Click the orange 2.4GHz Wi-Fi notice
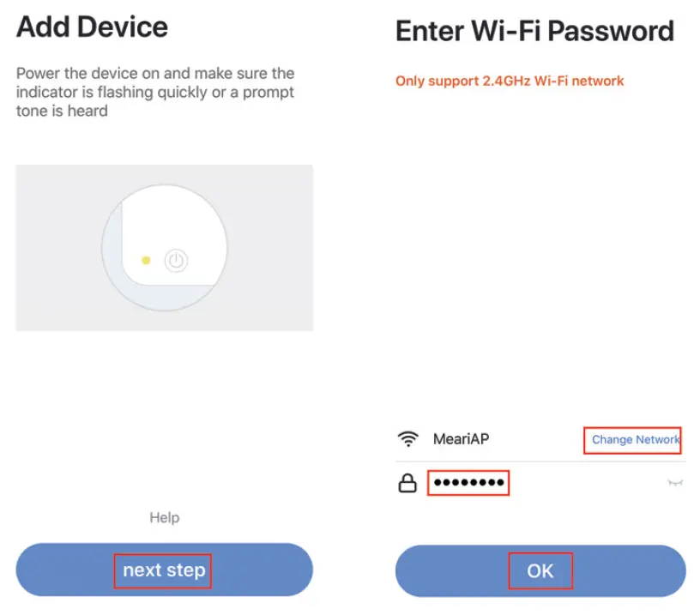The image size is (700, 615). [x=510, y=81]
